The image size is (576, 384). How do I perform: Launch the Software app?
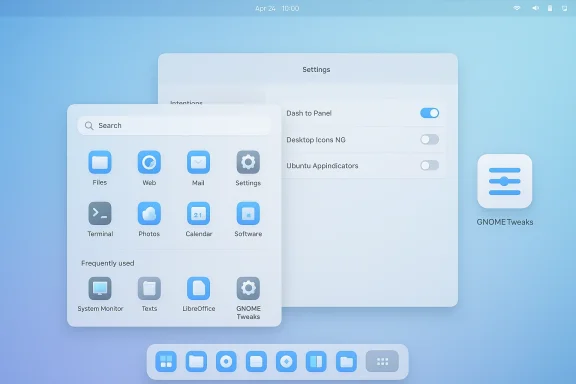[x=248, y=213]
